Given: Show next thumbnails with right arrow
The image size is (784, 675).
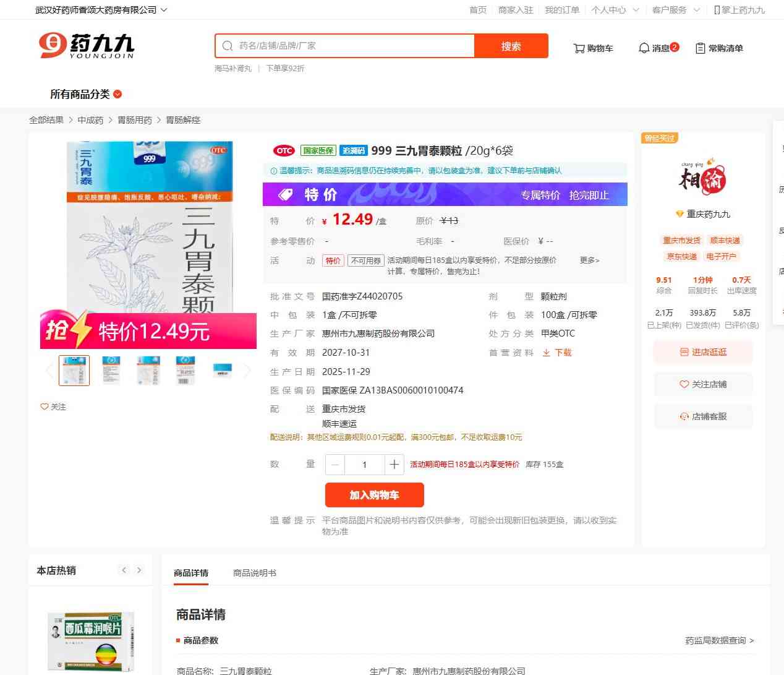Looking at the screenshot, I should 247,371.
